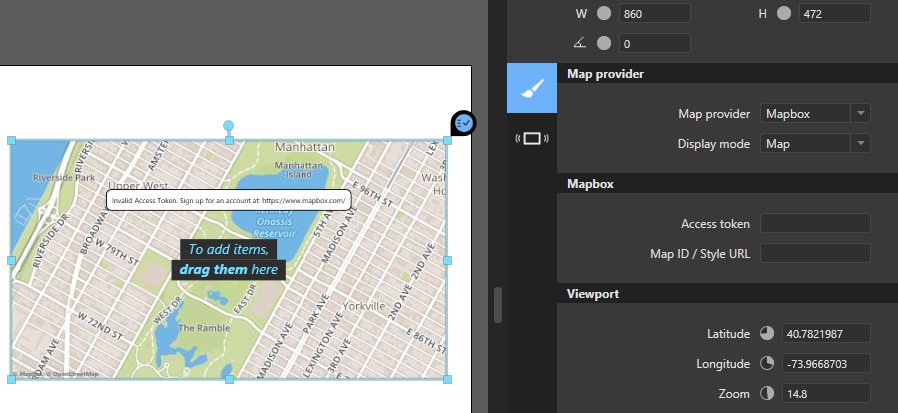Focus the Map ID / Style URL field
This screenshot has height=413, width=898.
point(815,254)
